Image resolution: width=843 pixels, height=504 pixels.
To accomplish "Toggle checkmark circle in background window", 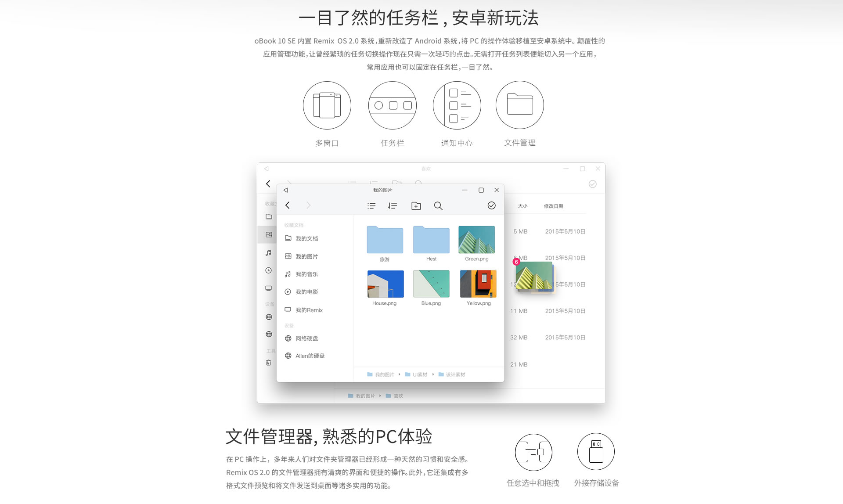I will coord(593,184).
